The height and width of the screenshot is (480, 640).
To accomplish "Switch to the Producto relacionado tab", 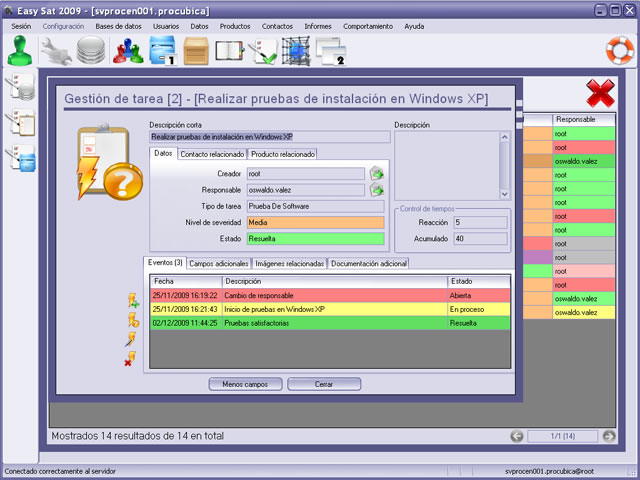I will coord(283,154).
